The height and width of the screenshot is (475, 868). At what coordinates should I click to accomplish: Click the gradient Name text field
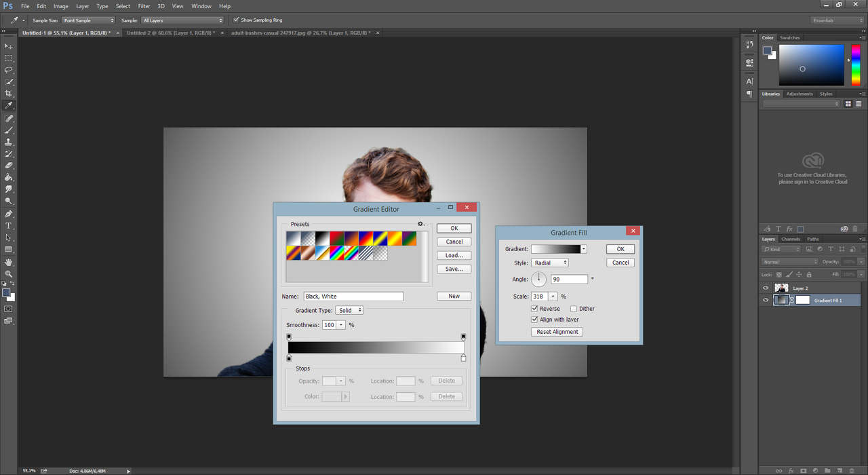(x=353, y=297)
